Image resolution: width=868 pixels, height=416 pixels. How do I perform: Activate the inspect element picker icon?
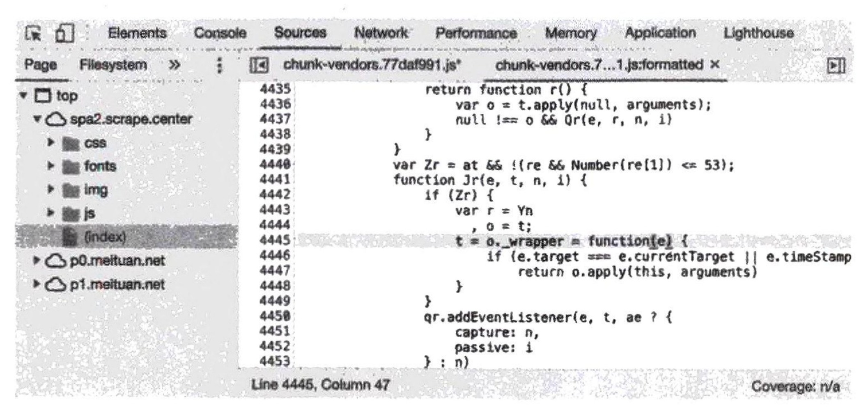pyautogui.click(x=33, y=34)
